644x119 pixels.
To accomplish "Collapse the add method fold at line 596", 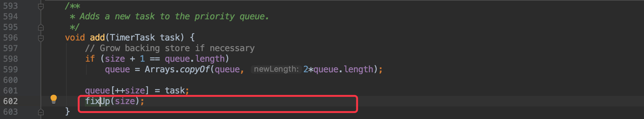I will (x=41, y=38).
